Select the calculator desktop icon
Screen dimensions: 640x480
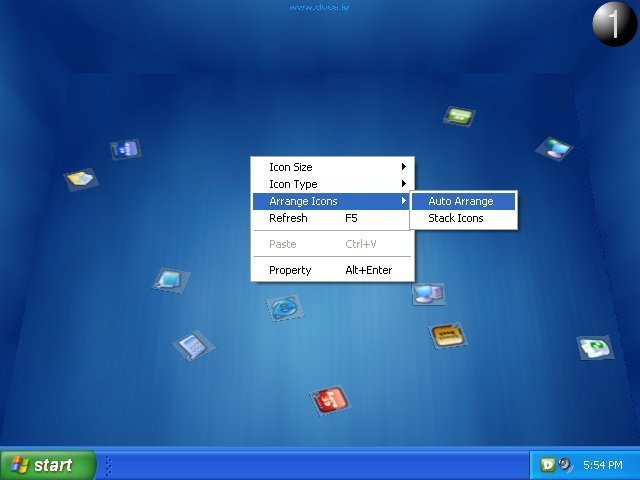click(193, 346)
